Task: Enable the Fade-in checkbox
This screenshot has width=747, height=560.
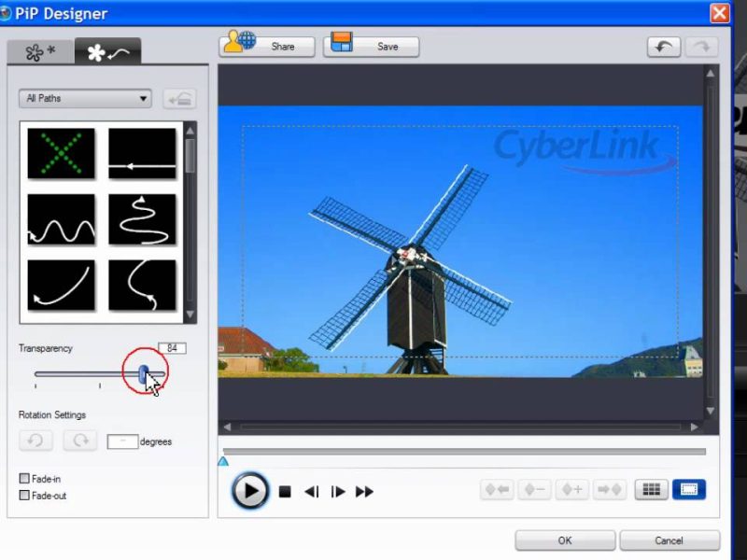Action: pyautogui.click(x=24, y=478)
